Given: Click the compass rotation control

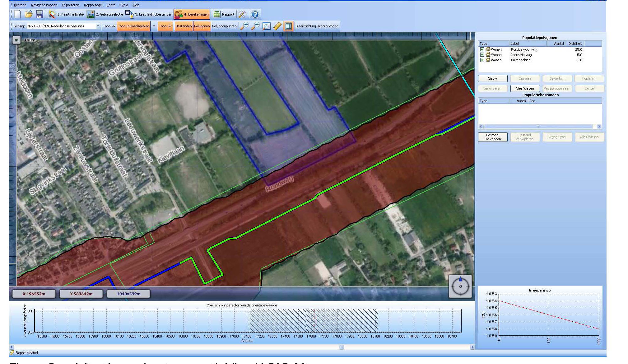Looking at the screenshot, I should point(460,287).
